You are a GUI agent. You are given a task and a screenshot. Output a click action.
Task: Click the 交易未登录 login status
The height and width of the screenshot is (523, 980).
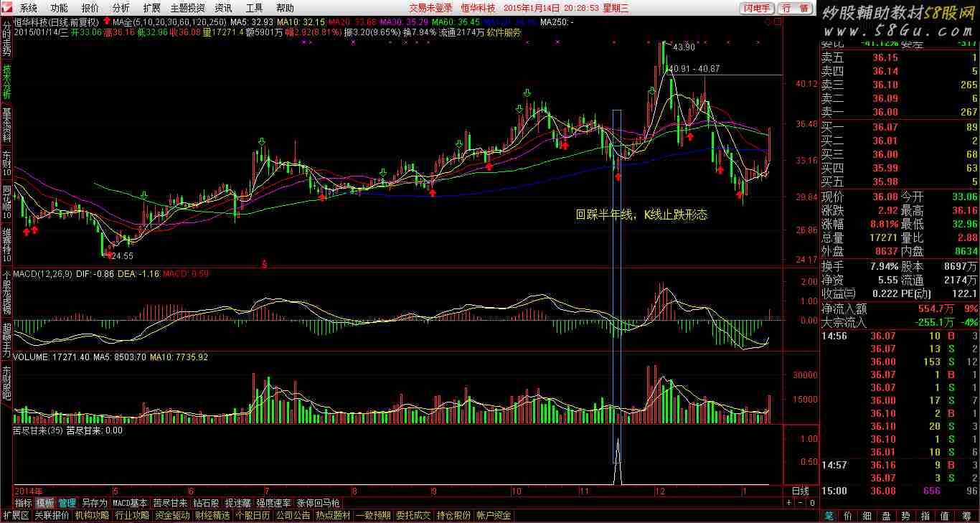430,8
